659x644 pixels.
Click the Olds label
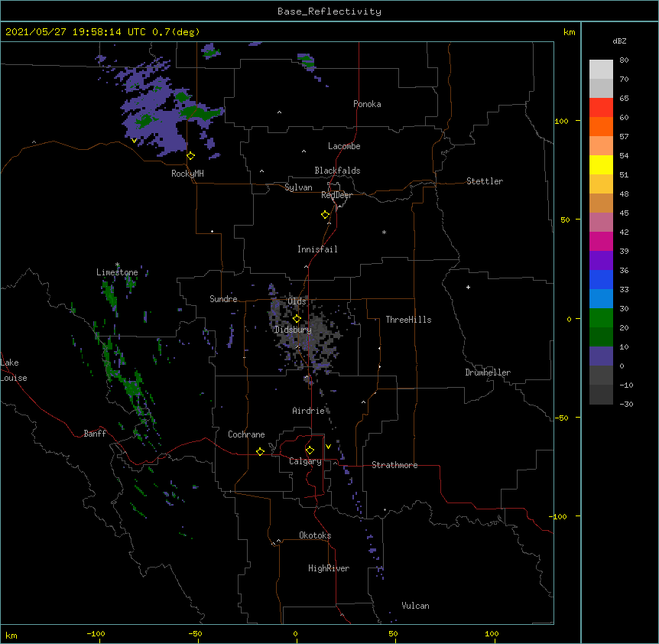(297, 301)
